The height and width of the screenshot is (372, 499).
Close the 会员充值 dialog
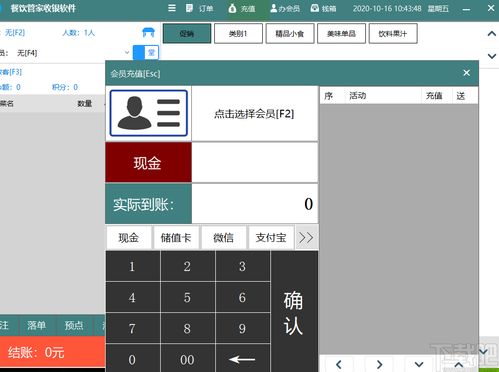tap(466, 73)
